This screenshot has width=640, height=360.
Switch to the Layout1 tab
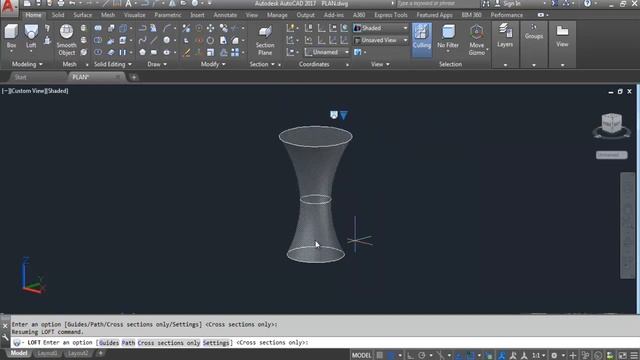click(x=47, y=353)
